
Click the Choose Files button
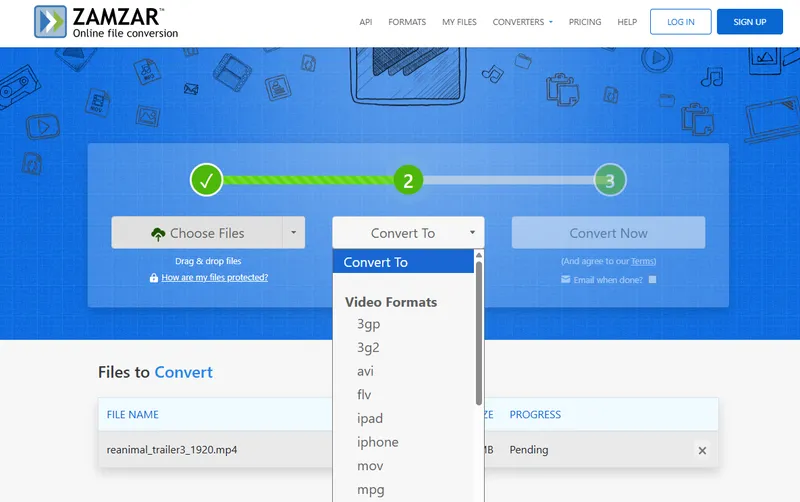[x=197, y=233]
